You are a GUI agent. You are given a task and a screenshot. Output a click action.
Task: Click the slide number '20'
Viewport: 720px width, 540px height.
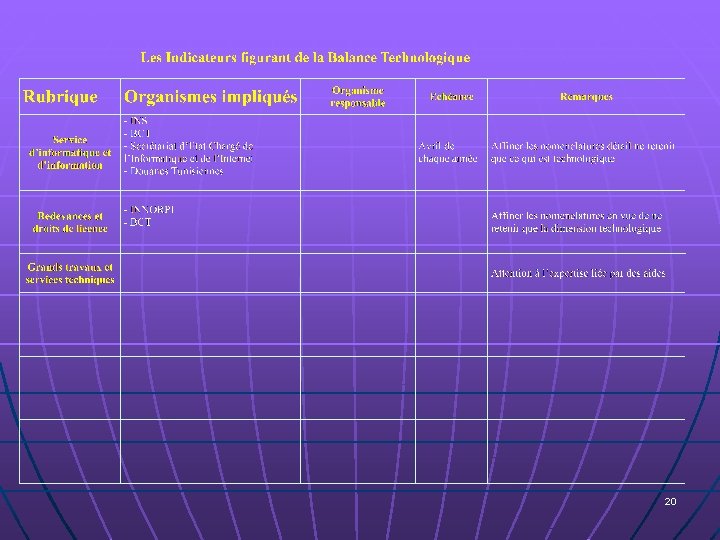(670, 501)
